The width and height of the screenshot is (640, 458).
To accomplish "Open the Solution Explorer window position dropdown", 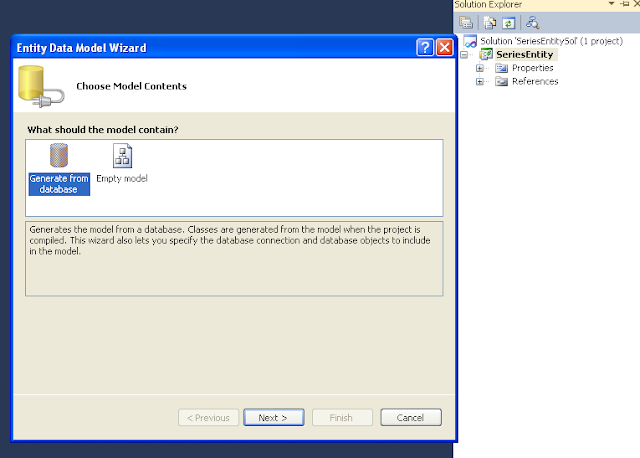I will coord(611,4).
